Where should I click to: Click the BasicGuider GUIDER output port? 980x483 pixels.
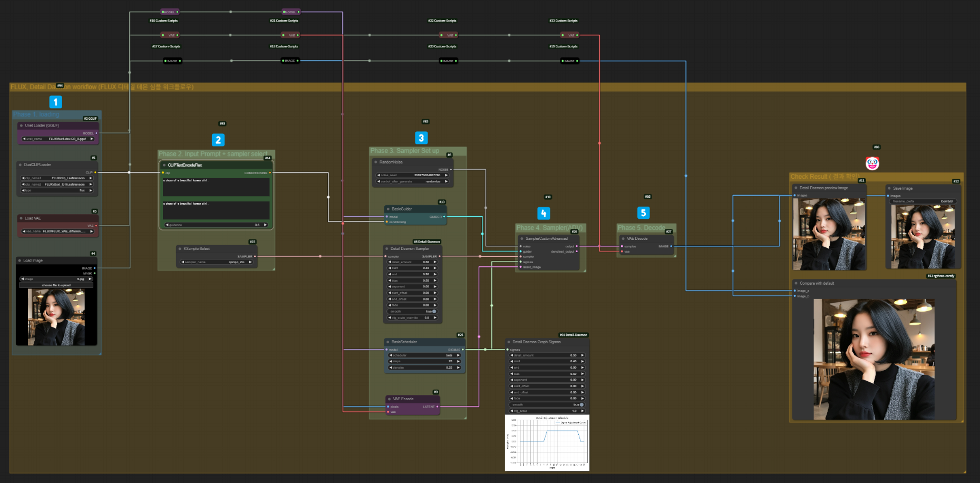click(x=444, y=217)
